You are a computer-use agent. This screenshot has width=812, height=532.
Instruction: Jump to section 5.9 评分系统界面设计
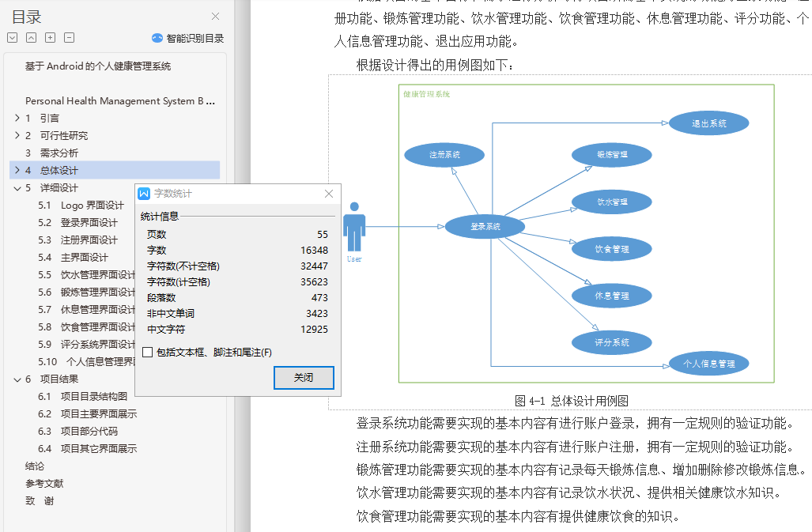[x=86, y=345]
